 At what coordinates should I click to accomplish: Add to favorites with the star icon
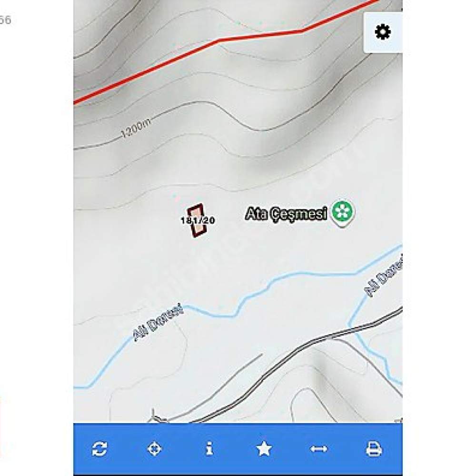264,449
